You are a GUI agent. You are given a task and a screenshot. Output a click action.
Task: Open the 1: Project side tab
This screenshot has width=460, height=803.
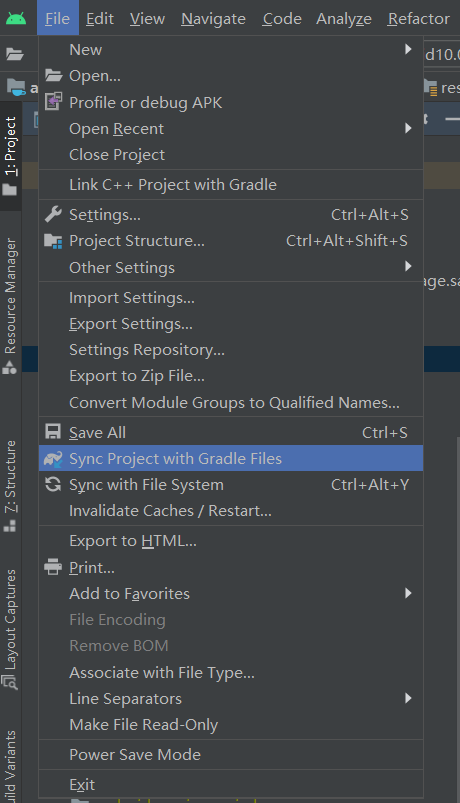pyautogui.click(x=10, y=156)
